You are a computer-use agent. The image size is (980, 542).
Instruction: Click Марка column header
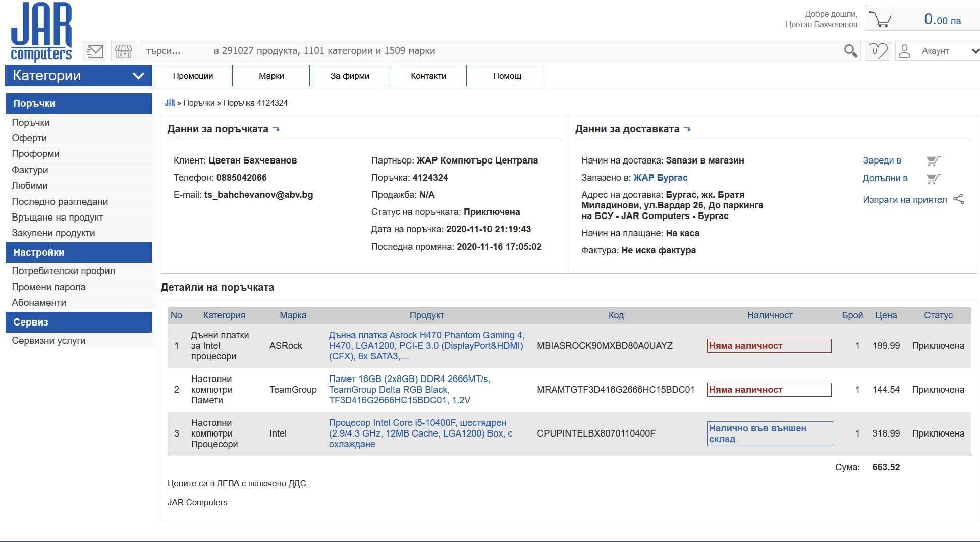tap(293, 315)
